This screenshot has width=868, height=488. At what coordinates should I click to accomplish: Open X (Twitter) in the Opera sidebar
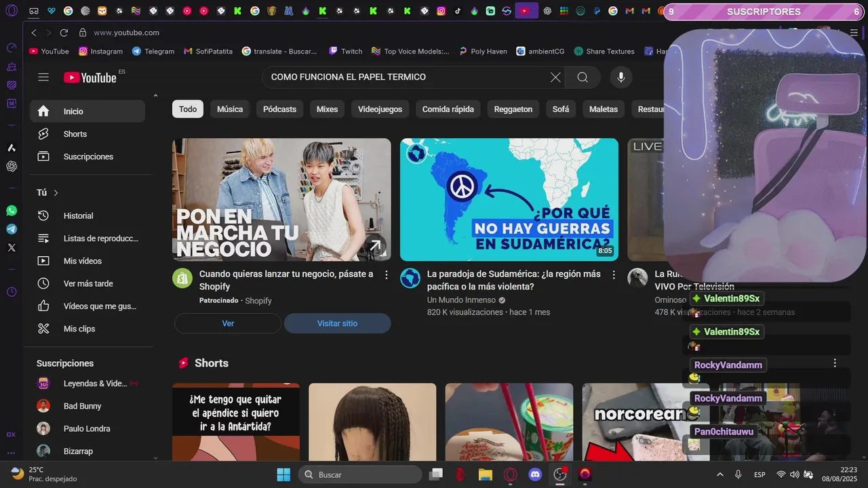click(x=12, y=247)
